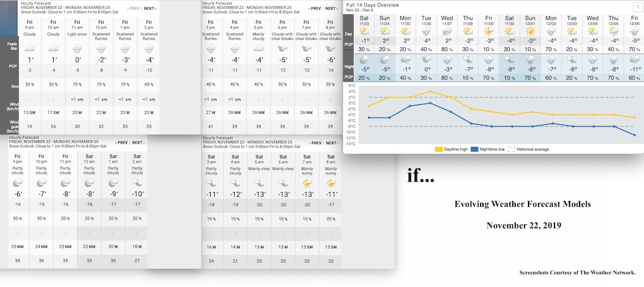Close the Full 14 Days Overview panel

point(638,6)
